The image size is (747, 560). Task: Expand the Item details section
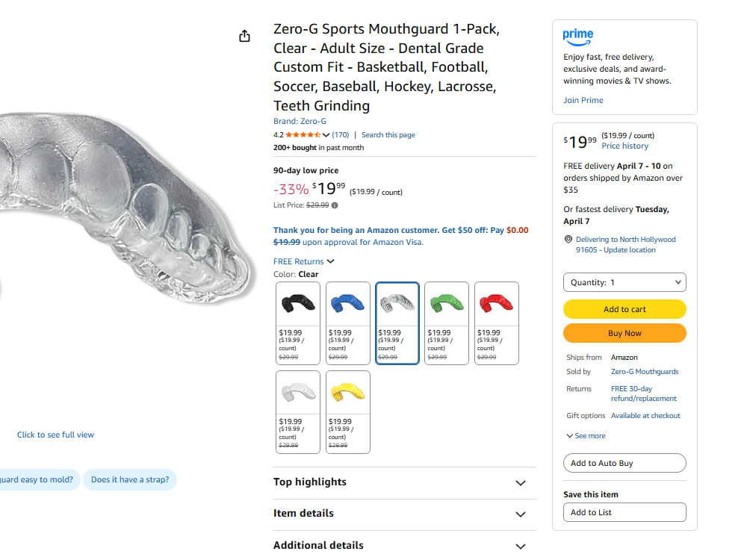coord(404,514)
